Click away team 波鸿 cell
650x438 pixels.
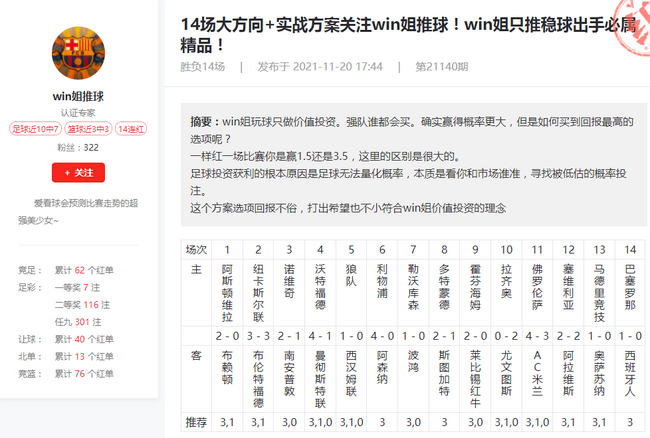click(413, 379)
